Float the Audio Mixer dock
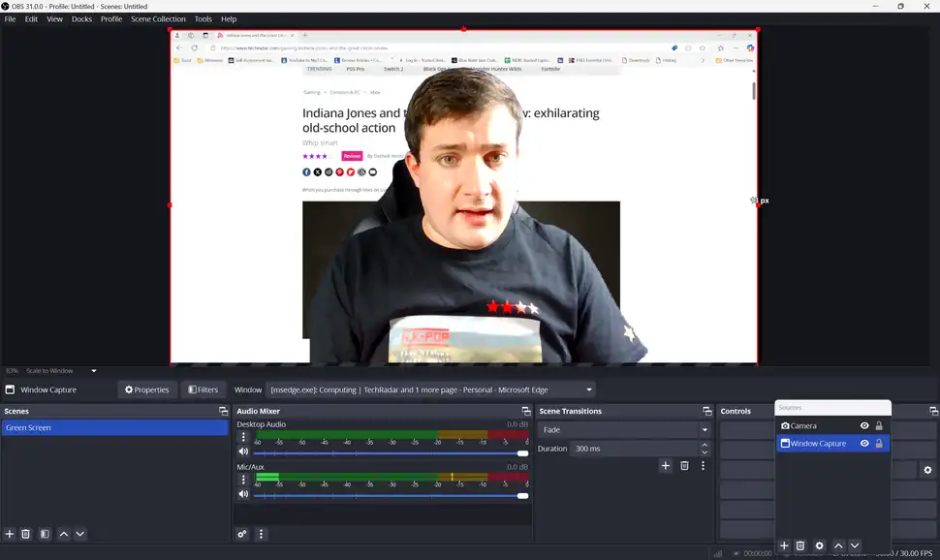The height and width of the screenshot is (560, 940). click(x=526, y=411)
